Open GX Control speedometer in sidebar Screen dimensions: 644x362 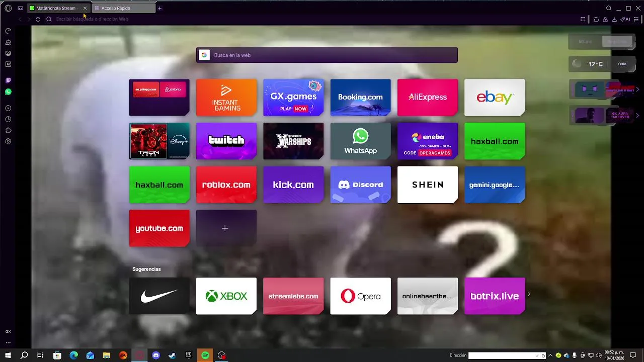pos(8,31)
